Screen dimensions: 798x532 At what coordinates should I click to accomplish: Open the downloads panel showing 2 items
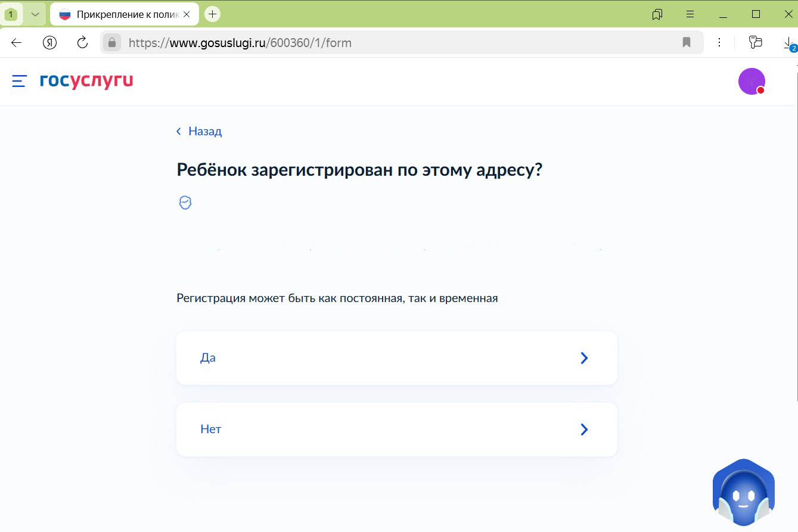[789, 42]
